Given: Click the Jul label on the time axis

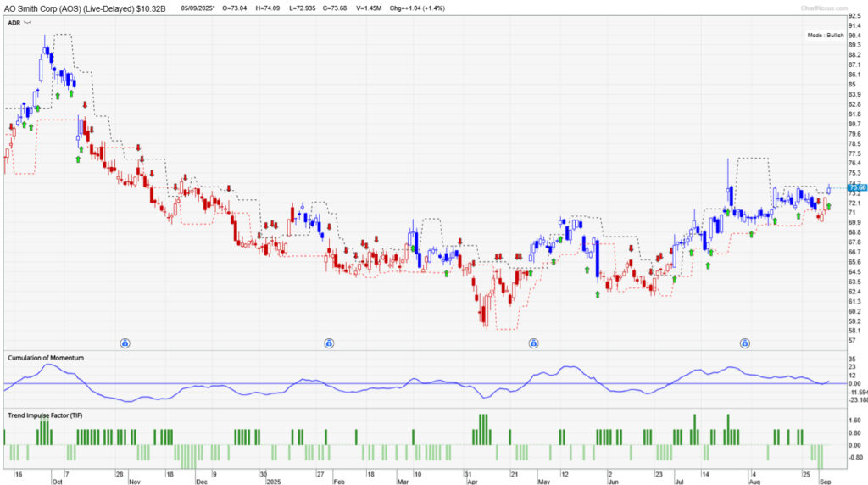Looking at the screenshot, I should click(679, 482).
